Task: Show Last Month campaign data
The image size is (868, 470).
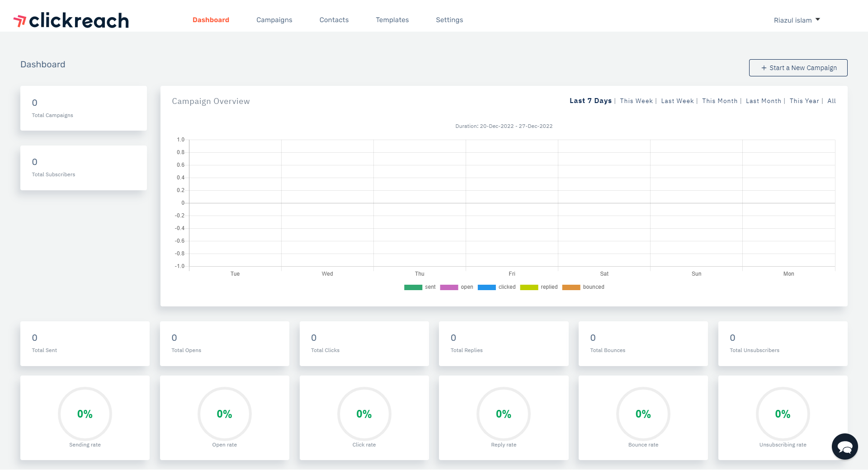Action: pyautogui.click(x=763, y=101)
